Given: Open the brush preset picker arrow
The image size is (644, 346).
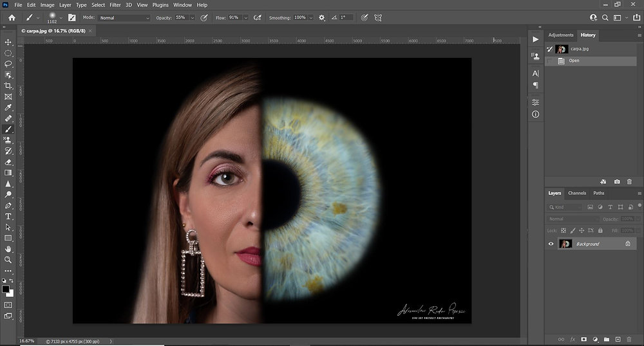Looking at the screenshot, I should coord(61,18).
